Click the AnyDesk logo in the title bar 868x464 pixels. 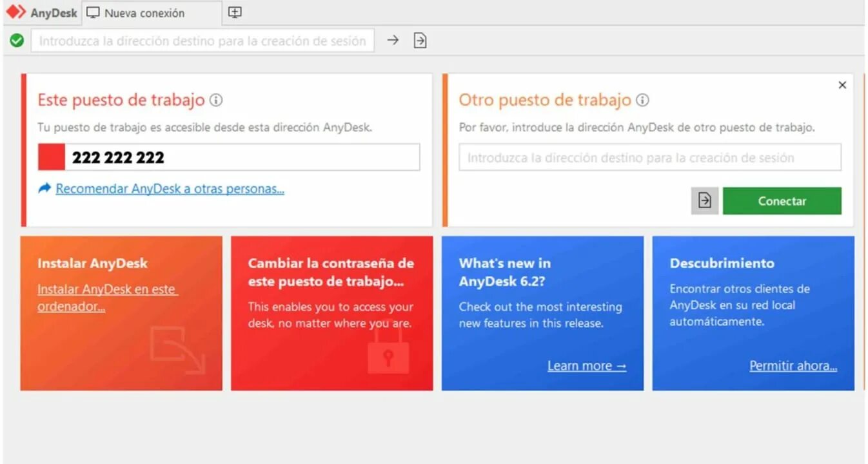(x=15, y=12)
